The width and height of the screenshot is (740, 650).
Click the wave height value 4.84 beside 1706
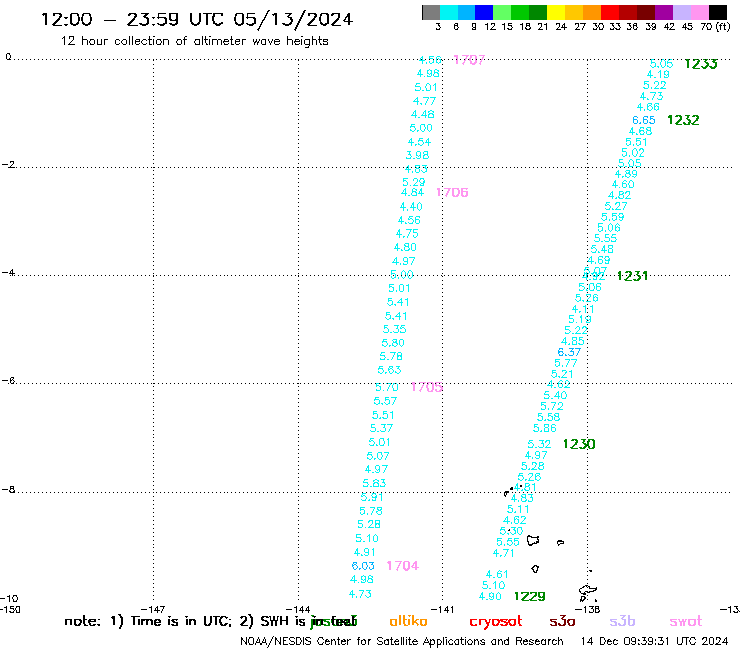(412, 193)
